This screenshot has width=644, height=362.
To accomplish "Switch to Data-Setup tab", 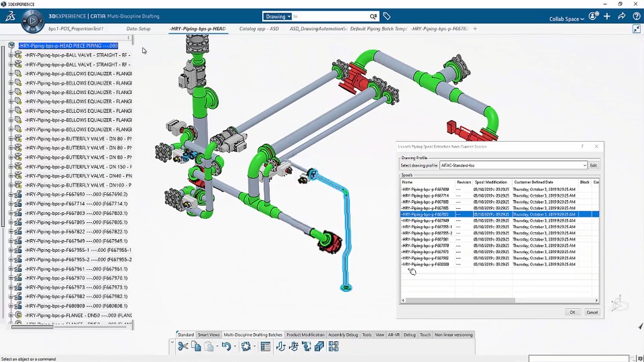I will pyautogui.click(x=138, y=29).
